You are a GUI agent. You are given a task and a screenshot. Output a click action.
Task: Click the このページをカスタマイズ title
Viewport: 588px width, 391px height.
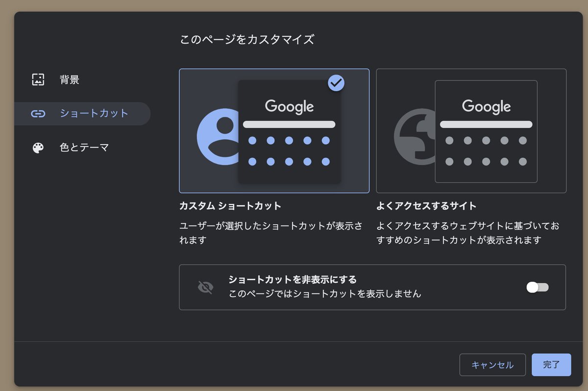[x=247, y=40]
